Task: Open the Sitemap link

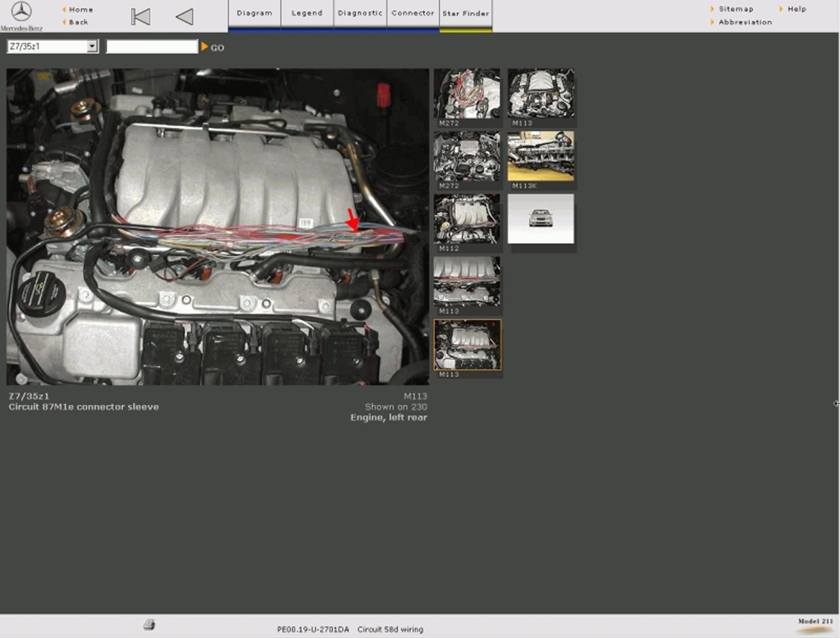Action: (x=736, y=9)
